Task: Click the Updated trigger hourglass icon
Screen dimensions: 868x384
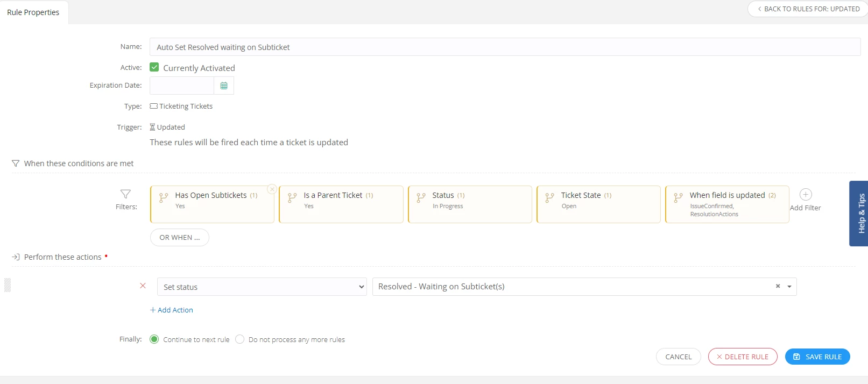Action: [152, 127]
